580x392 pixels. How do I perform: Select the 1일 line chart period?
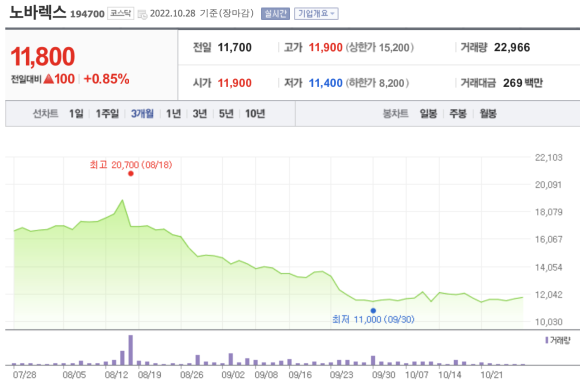tap(76, 114)
